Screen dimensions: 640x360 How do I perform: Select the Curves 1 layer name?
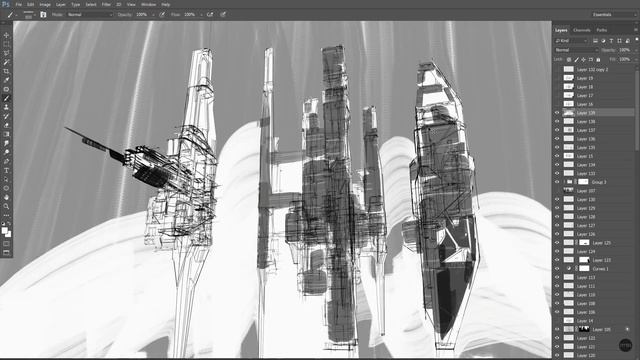coord(600,269)
